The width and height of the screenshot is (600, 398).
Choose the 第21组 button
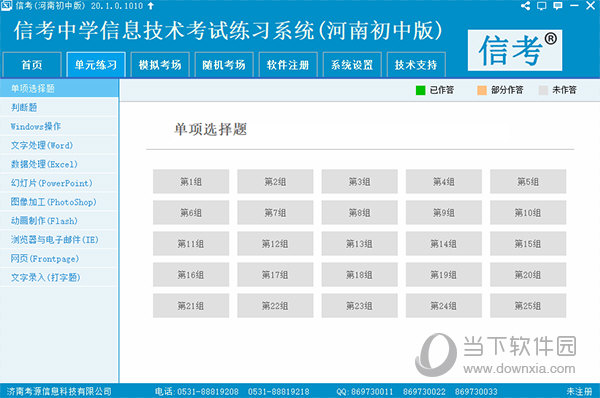click(x=191, y=305)
